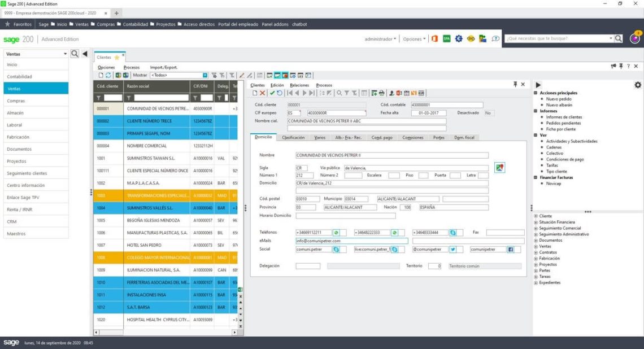Image resolution: width=644 pixels, height=349 pixels.
Task: Open WhatsApp icon next to first phone number
Action: pyautogui.click(x=335, y=232)
